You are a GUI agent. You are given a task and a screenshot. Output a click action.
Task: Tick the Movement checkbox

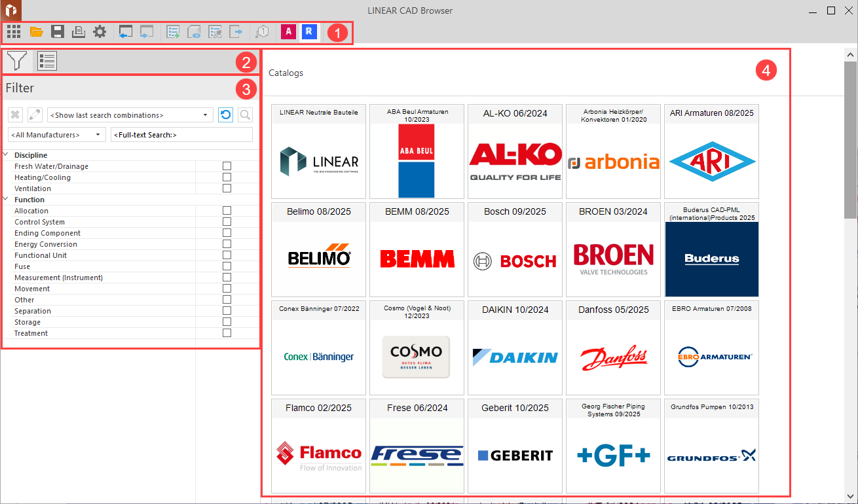point(227,289)
